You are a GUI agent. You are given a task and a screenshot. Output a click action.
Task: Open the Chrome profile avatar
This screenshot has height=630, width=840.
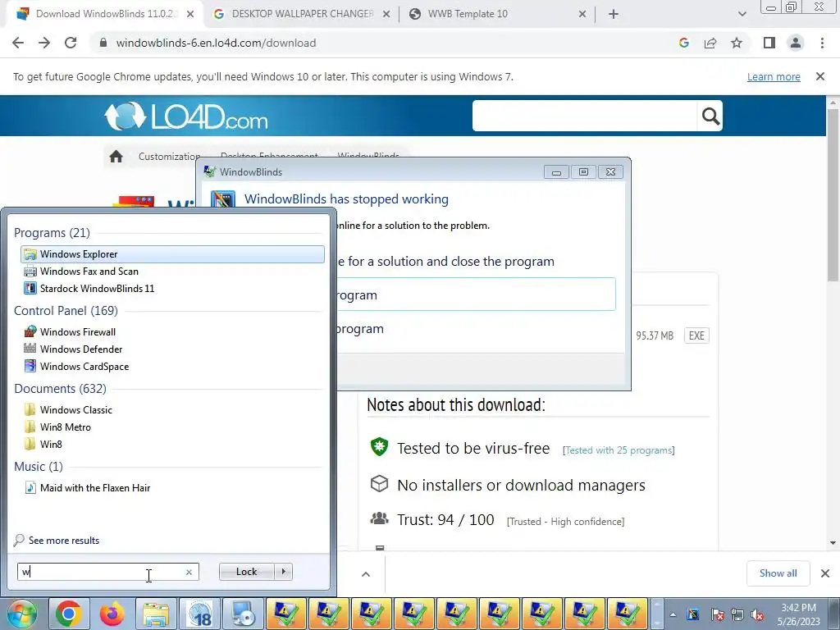(796, 43)
